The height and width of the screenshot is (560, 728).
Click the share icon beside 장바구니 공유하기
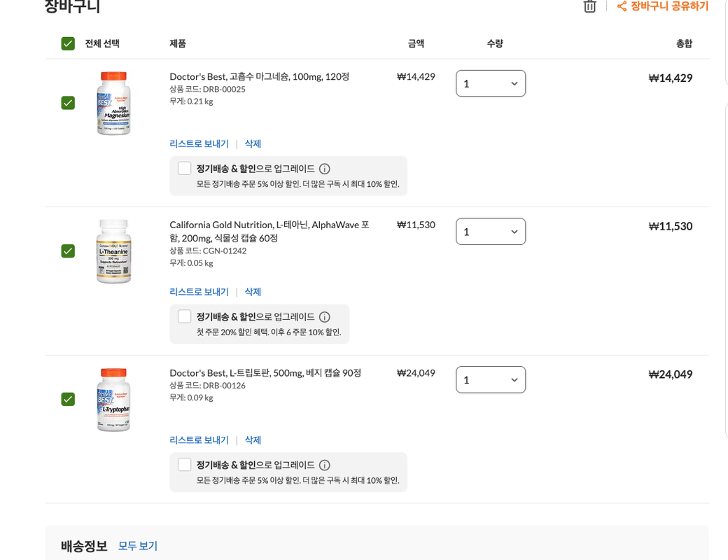point(622,6)
